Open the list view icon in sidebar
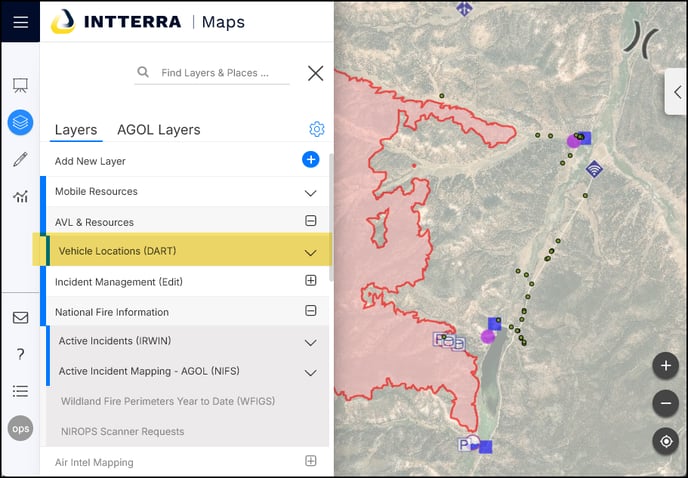688x478 pixels. tap(20, 391)
